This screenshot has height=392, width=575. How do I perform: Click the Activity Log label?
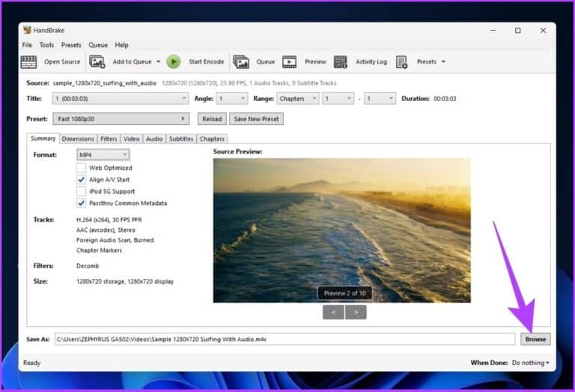[x=371, y=61]
